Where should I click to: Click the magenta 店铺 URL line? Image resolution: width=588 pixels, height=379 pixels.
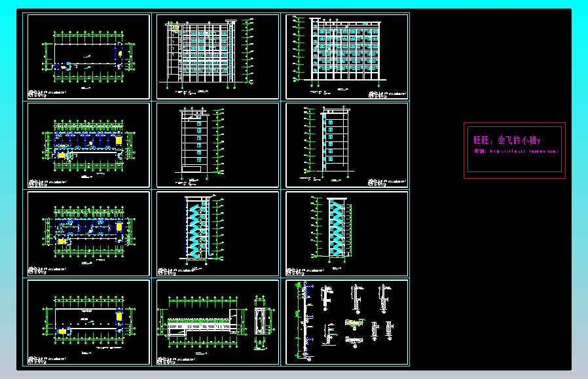click(x=516, y=151)
